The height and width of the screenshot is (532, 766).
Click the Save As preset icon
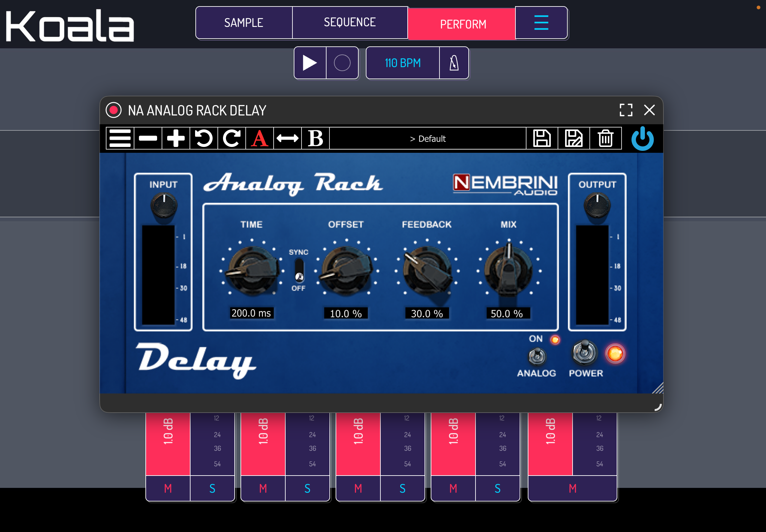[x=574, y=138]
